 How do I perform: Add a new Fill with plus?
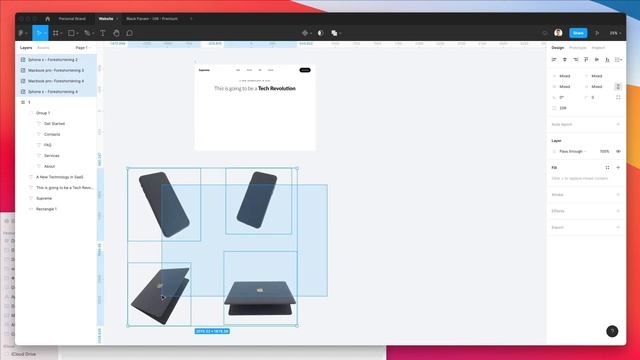click(x=618, y=167)
